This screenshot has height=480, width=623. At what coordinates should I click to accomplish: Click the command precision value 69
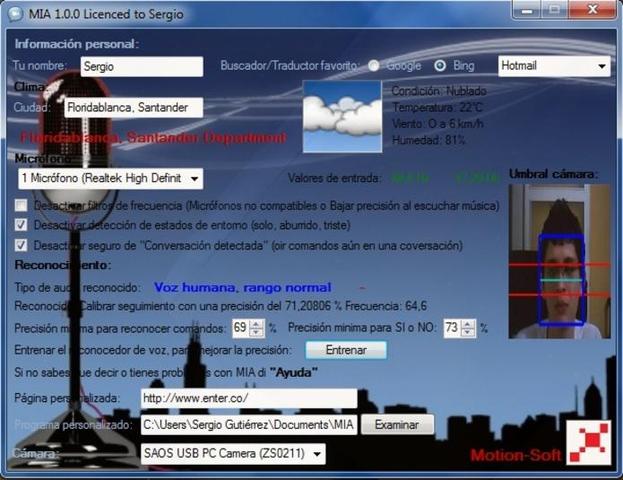[241, 328]
